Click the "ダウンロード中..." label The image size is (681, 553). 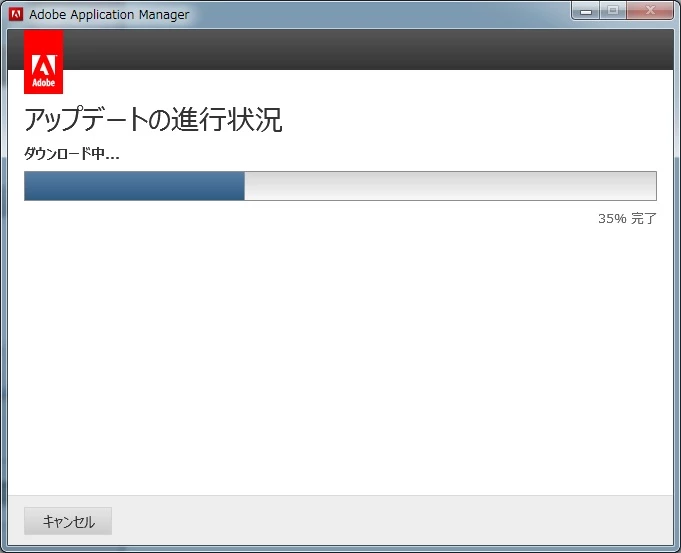click(x=72, y=153)
